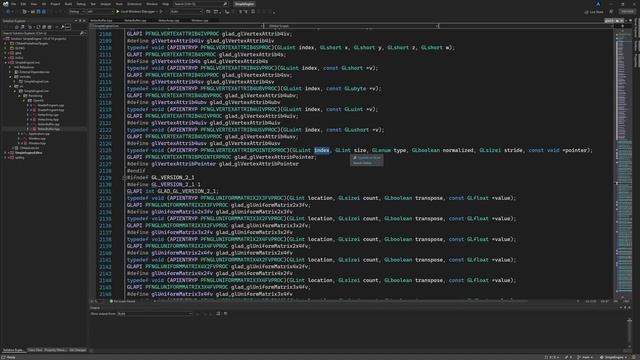This screenshot has height=360, width=640.
Task: Click the highlighted index parameter
Action: pos(322,150)
